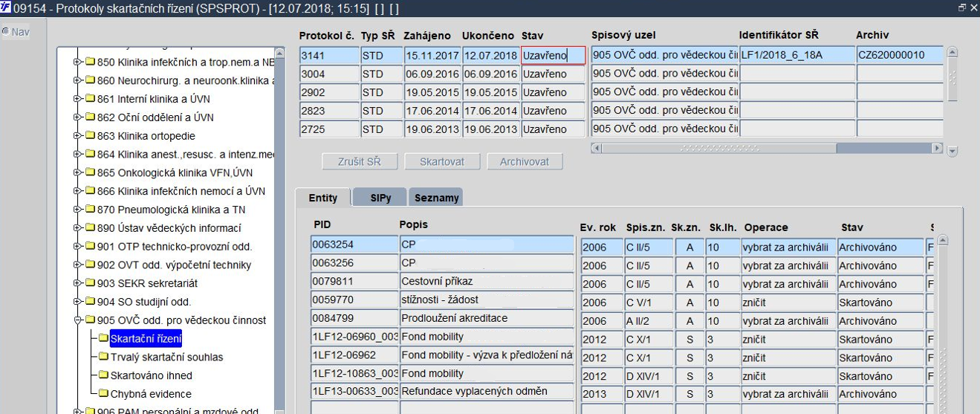Click PID 0063256 field
980x414 pixels.
pyautogui.click(x=354, y=262)
